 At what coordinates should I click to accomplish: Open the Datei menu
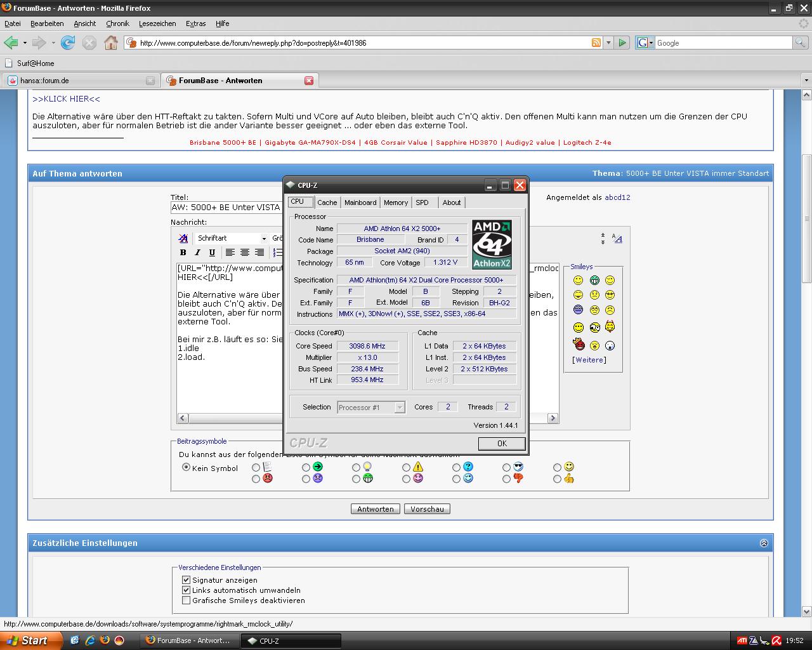(x=13, y=23)
